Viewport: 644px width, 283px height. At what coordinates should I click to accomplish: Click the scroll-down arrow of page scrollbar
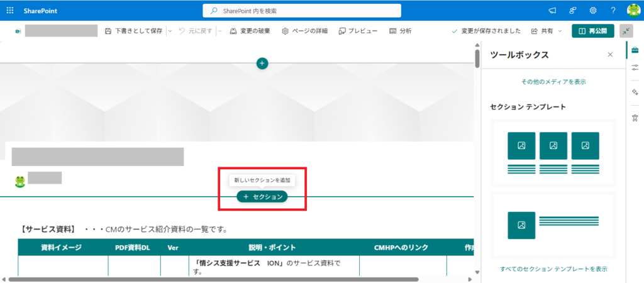477,272
